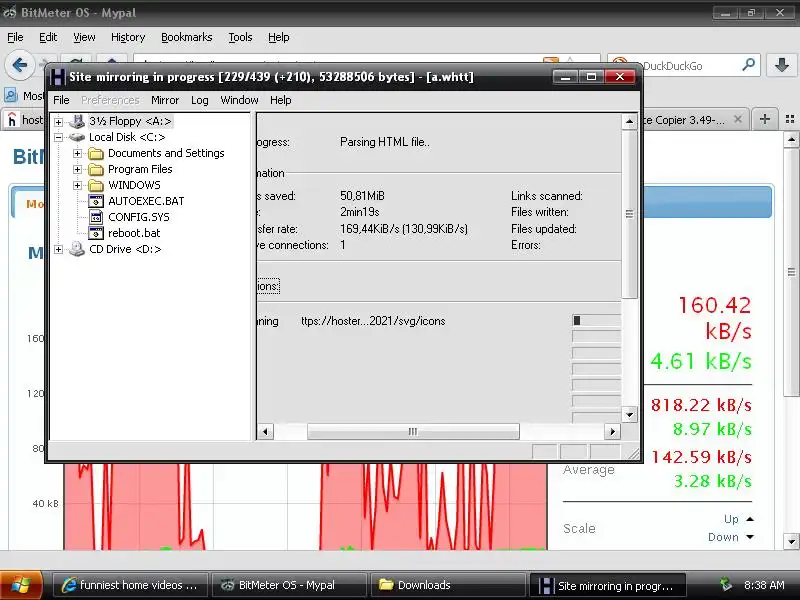
Task: Click the search magnifier icon in Mypal
Action: point(748,65)
